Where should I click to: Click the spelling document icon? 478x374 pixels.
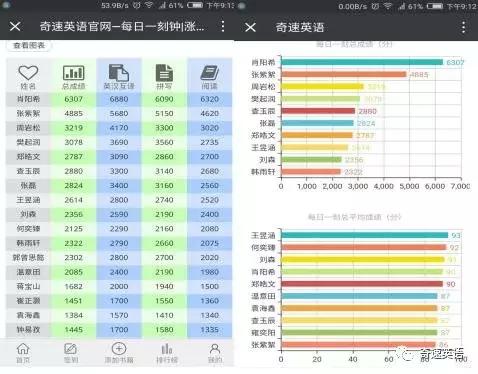164,72
